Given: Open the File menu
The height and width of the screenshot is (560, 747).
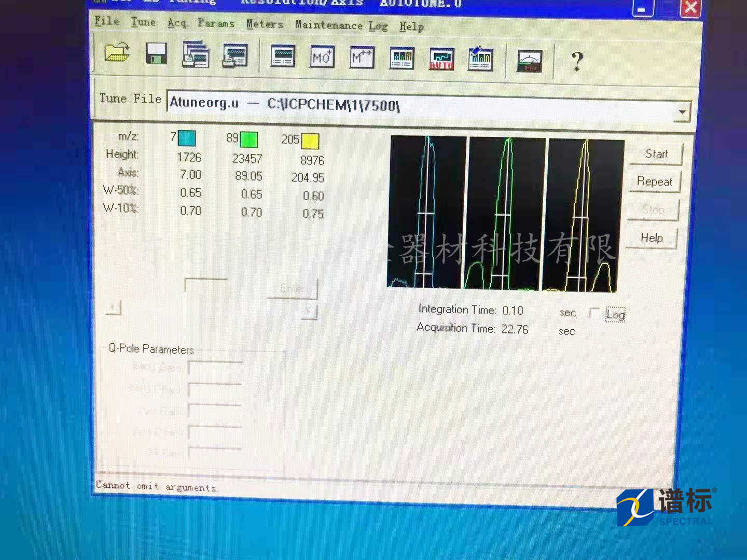Looking at the screenshot, I should [x=107, y=21].
